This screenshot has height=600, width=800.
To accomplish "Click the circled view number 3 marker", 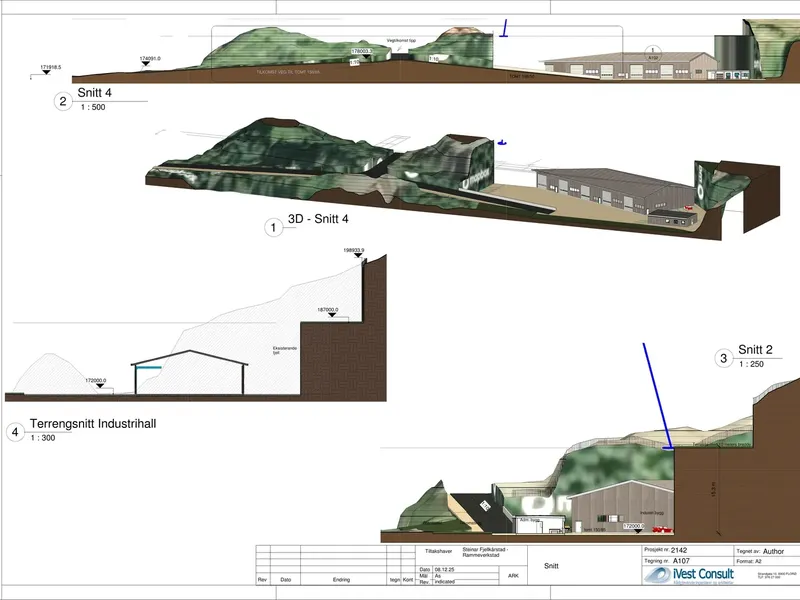I will pos(723,358).
